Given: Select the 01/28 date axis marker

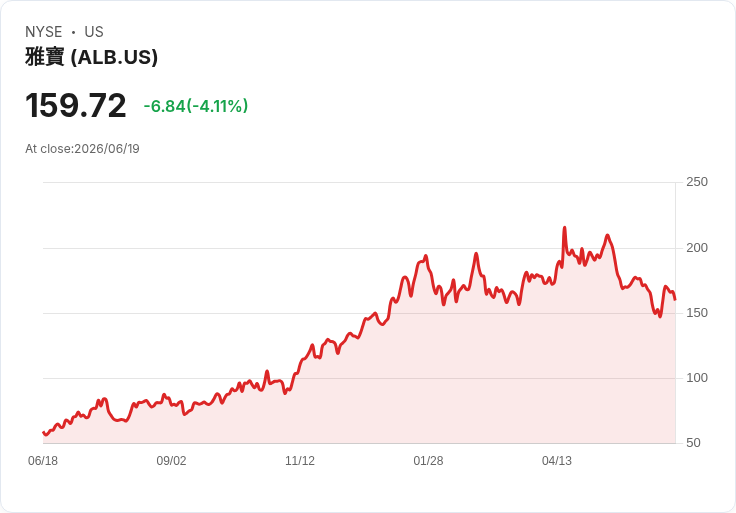Looking at the screenshot, I should click(428, 461).
